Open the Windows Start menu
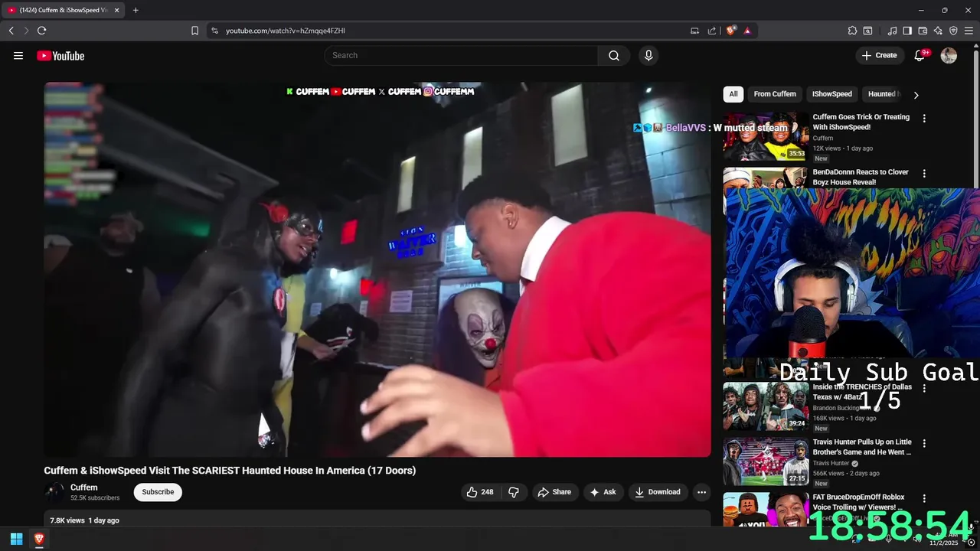The image size is (980, 551). tap(16, 539)
